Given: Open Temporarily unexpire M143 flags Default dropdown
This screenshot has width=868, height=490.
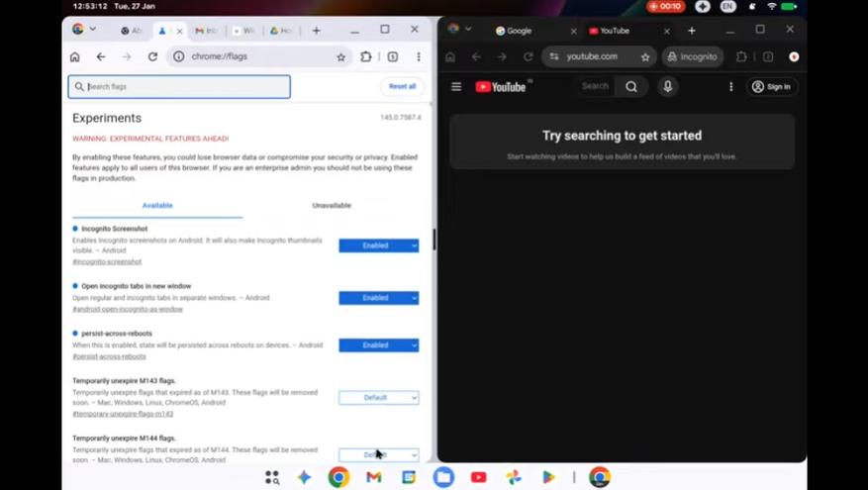Looking at the screenshot, I should (x=379, y=398).
